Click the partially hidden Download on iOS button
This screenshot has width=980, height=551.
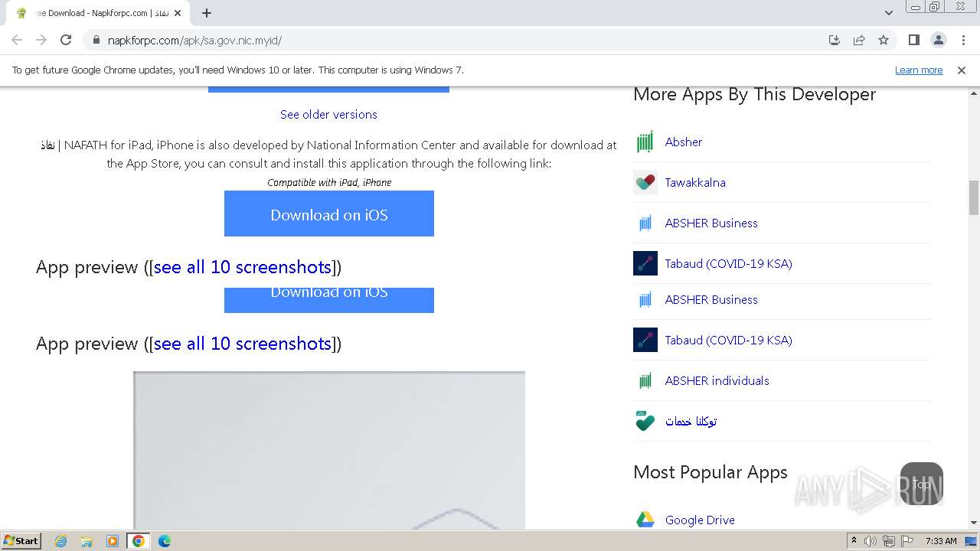329,300
